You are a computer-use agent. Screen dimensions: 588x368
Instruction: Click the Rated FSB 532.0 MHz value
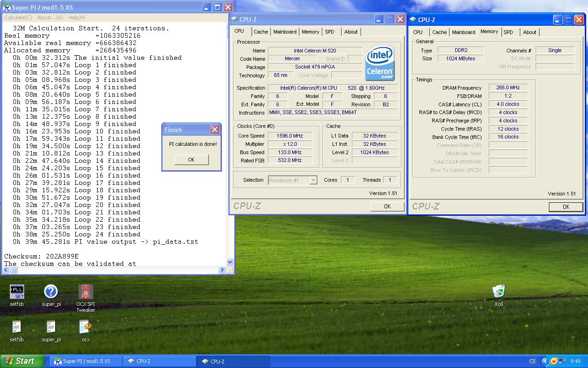pyautogui.click(x=289, y=161)
